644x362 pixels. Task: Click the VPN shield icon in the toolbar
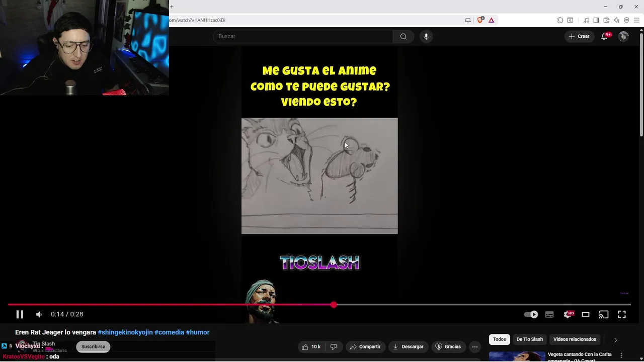coord(626,20)
